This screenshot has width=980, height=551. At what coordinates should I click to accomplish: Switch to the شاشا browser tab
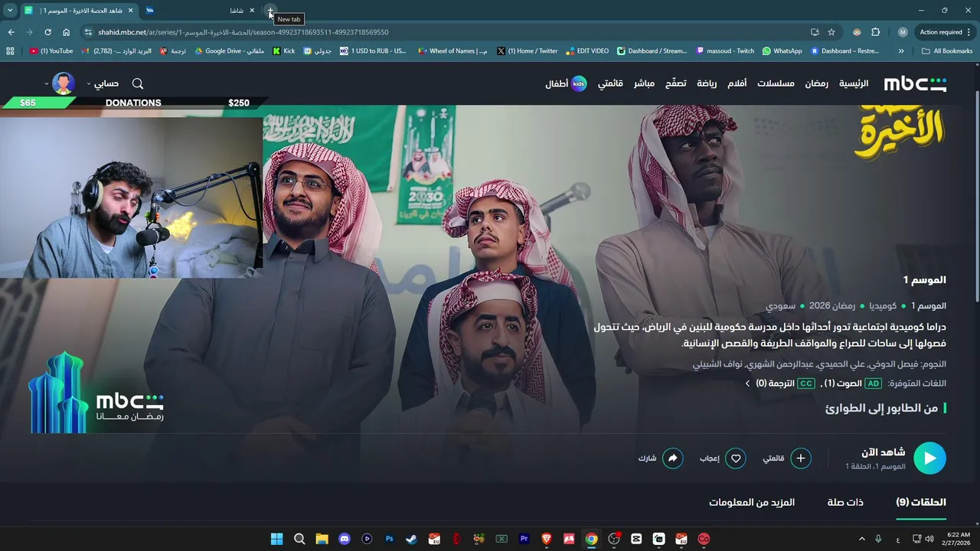coord(201,11)
